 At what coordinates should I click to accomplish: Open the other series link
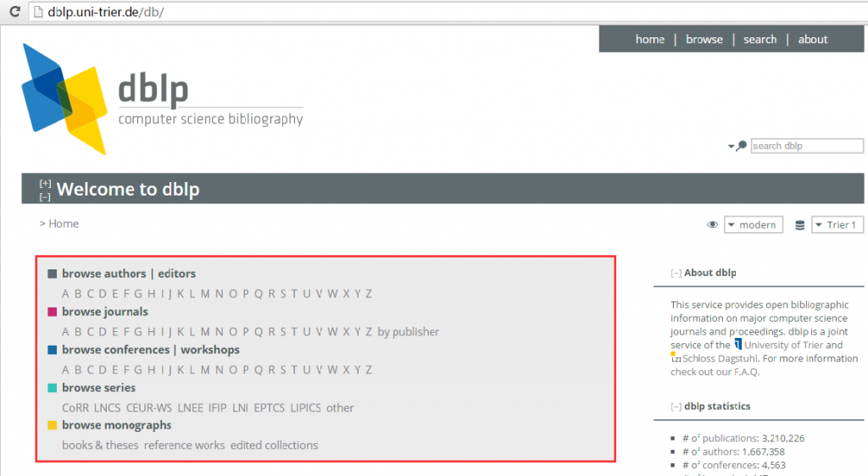pos(340,408)
